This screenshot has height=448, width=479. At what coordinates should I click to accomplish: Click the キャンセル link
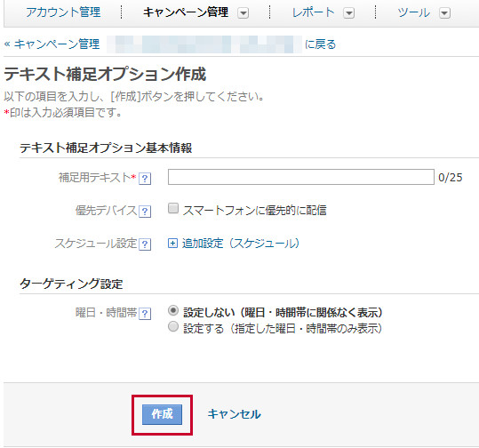(x=235, y=414)
